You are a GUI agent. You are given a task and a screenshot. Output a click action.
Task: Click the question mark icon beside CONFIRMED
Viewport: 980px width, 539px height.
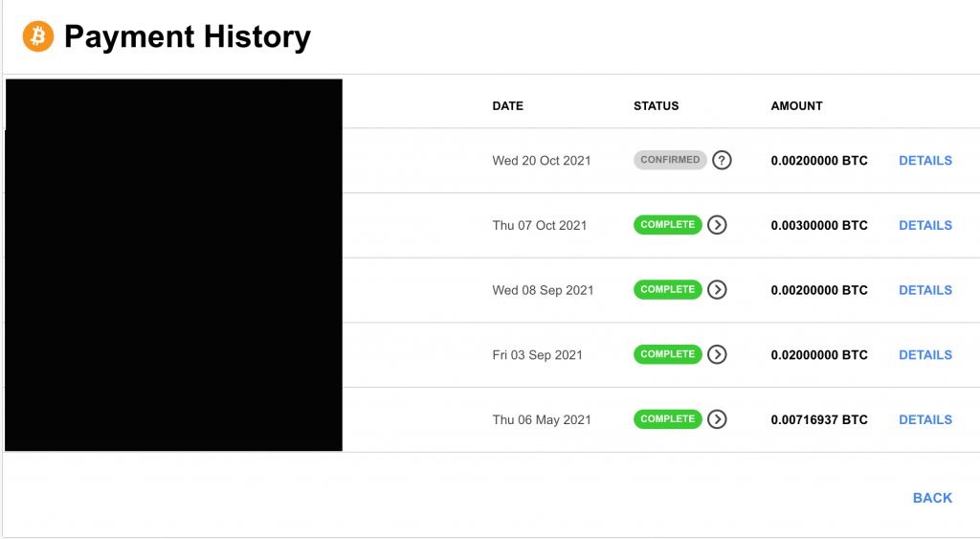723,161
